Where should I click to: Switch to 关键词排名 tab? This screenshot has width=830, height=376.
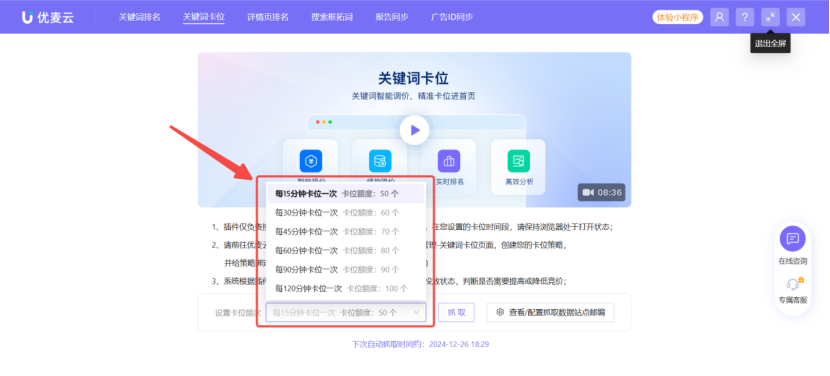[139, 17]
